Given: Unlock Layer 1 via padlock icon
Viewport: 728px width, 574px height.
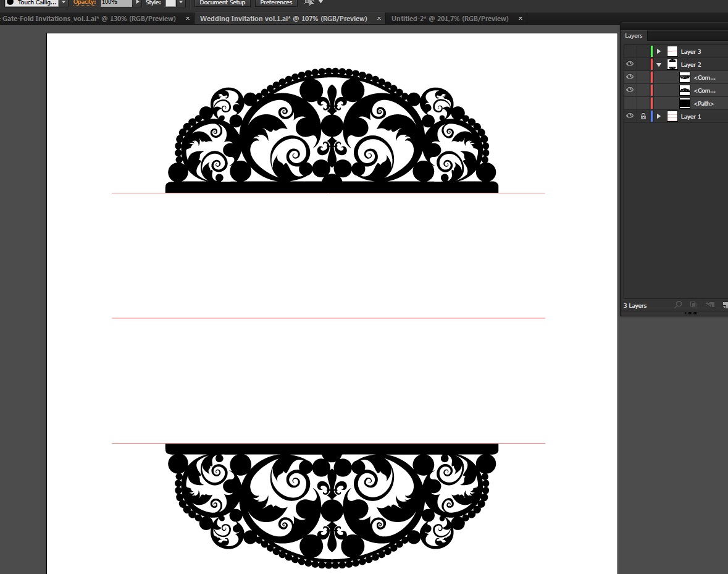Looking at the screenshot, I should click(643, 117).
